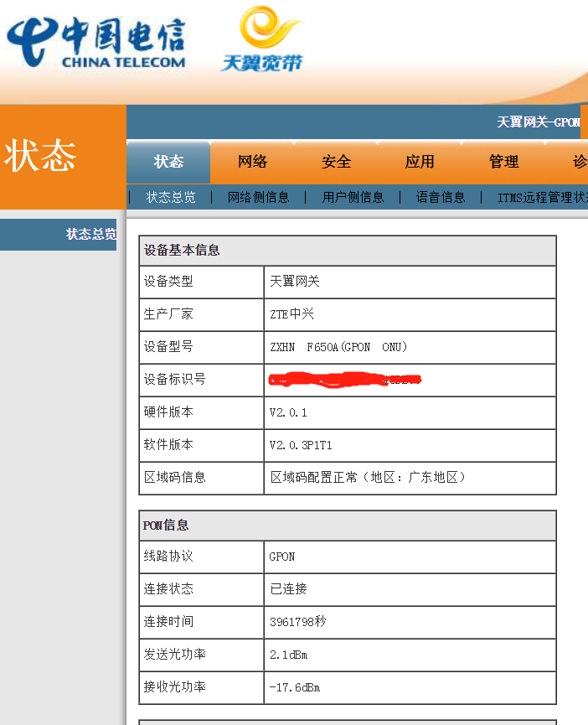Click the V2.0.1 hardware version value
Viewport: 588px width, 725px height.
pos(288,412)
